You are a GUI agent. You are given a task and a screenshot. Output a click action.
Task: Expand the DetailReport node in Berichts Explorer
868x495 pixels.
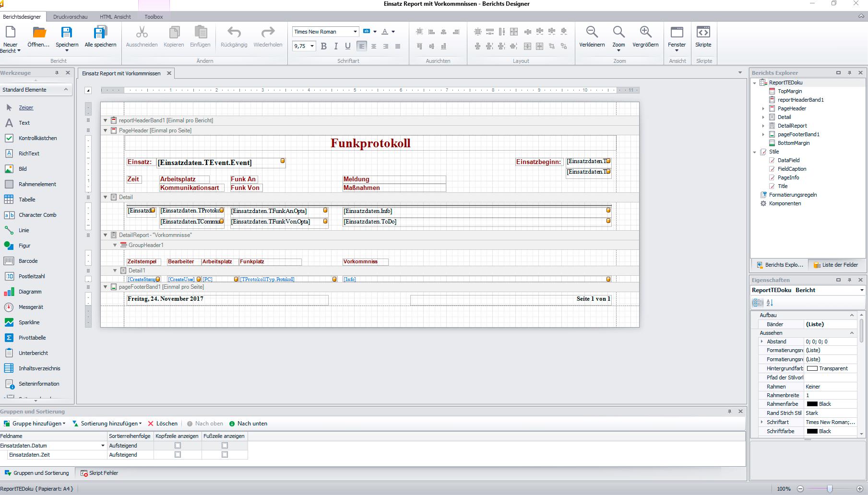(763, 126)
